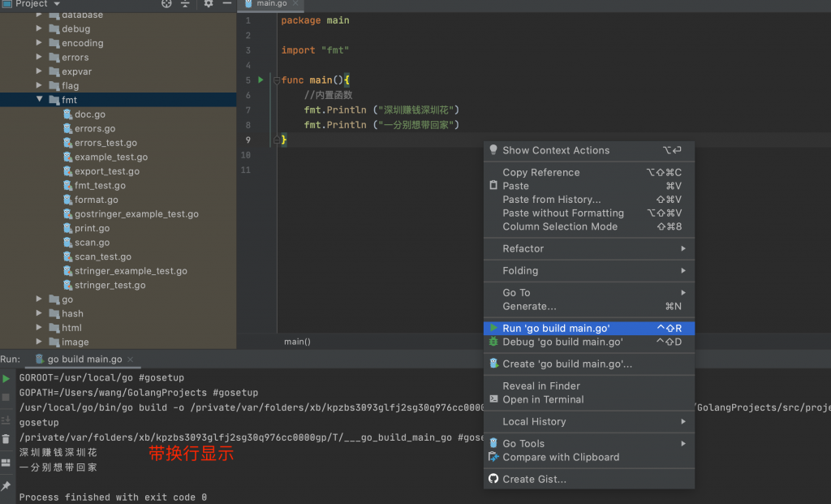The height and width of the screenshot is (504, 831).
Task: Close the main.go editor tab
Action: pos(295,4)
